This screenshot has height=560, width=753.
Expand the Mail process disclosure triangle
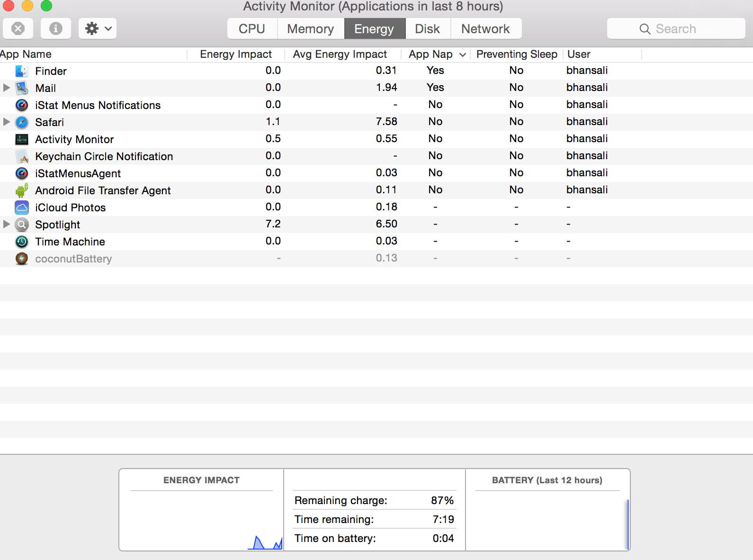(x=7, y=88)
